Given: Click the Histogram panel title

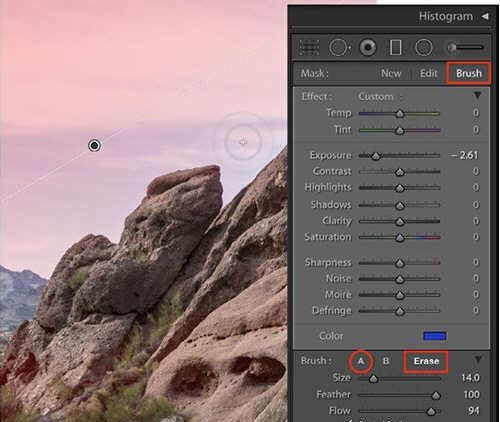Looking at the screenshot, I should tap(446, 16).
